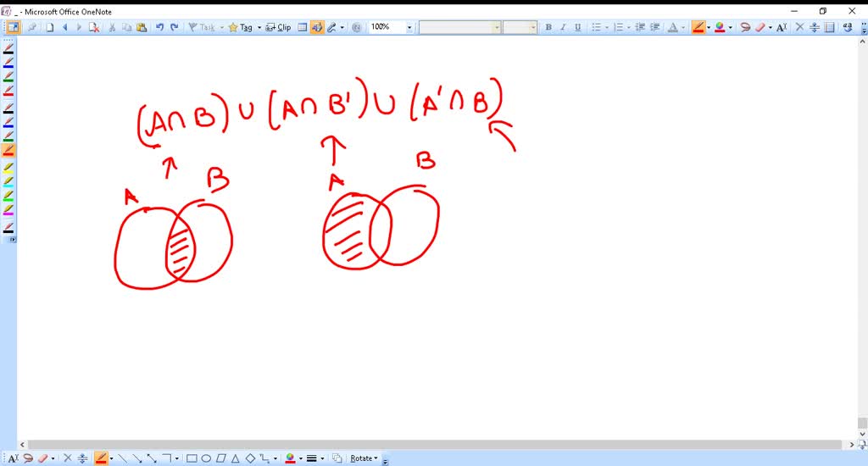
Task: Open the Rotate menu
Action: (x=364, y=458)
